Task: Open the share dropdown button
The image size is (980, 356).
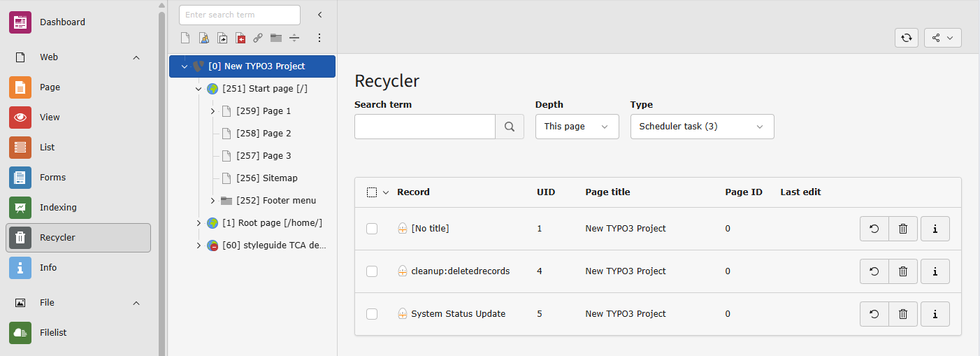Action: [942, 38]
